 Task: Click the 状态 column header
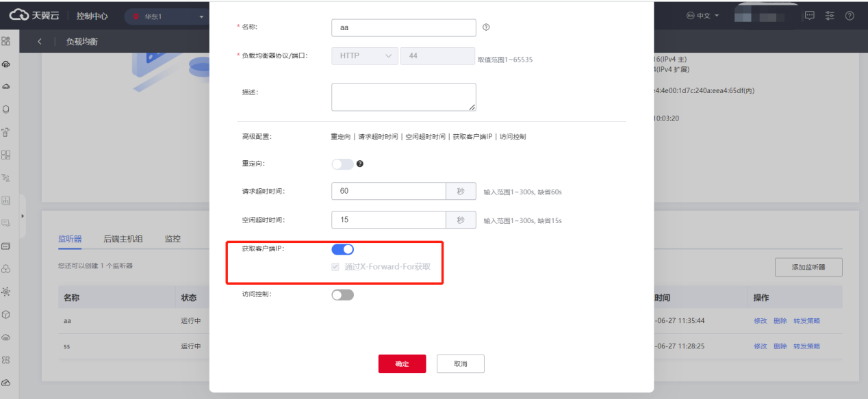click(x=189, y=298)
